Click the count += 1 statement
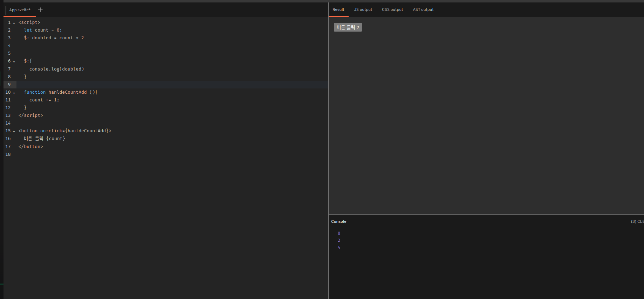Image resolution: width=644 pixels, height=299 pixels. (44, 100)
